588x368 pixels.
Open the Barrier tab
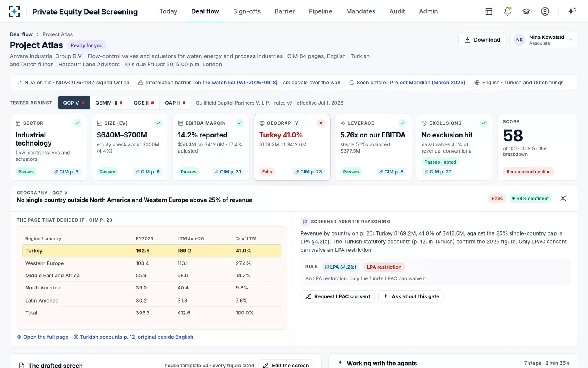pos(285,11)
